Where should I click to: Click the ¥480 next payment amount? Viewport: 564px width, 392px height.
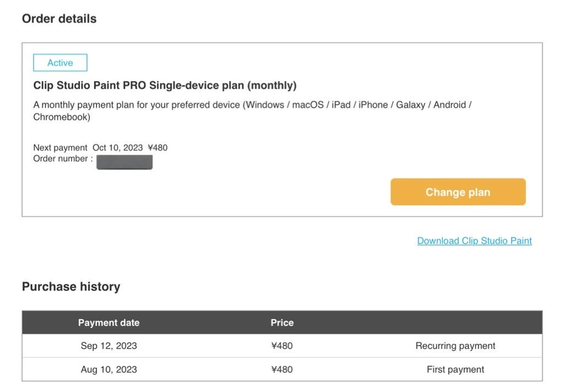pos(157,148)
